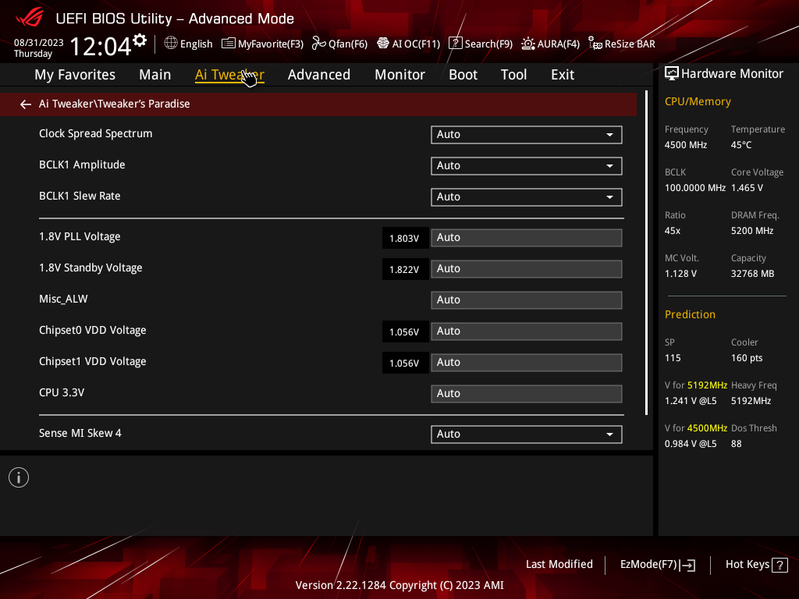Image resolution: width=799 pixels, height=599 pixels.
Task: Open Search(F9) tool
Action: pyautogui.click(x=481, y=44)
